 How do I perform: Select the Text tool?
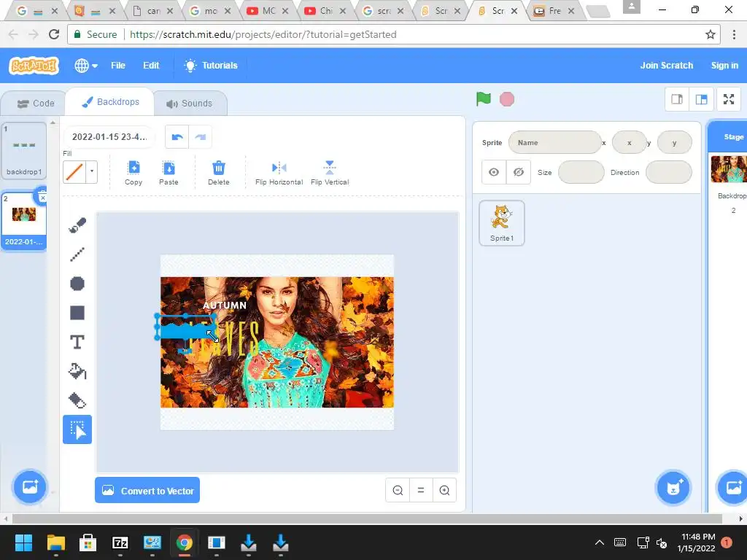77,342
